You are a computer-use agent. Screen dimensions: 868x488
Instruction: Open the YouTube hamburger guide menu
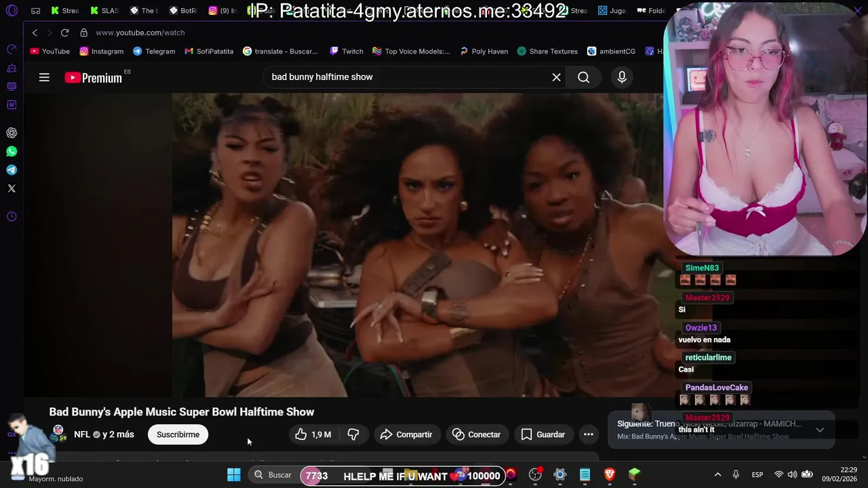click(44, 77)
